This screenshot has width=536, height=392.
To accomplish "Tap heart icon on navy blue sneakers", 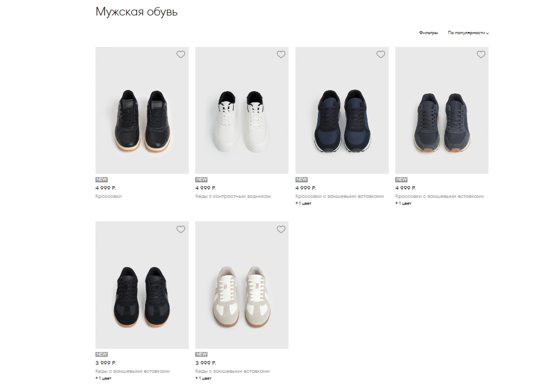I will coord(381,54).
